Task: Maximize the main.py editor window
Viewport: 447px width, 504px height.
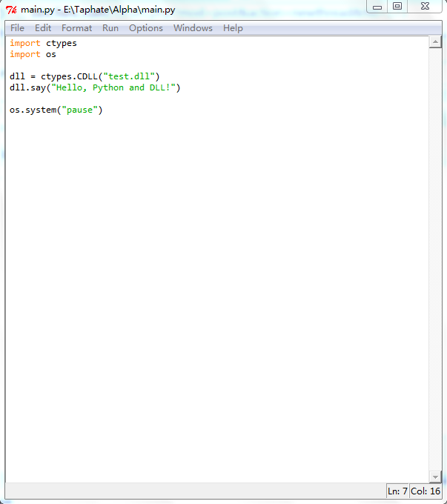Action: (x=397, y=7)
